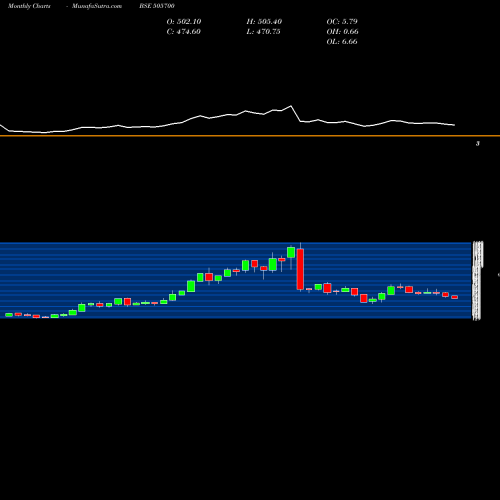Click the 'OC: 5.79' reading
The height and width of the screenshot is (500, 500).
point(342,21)
